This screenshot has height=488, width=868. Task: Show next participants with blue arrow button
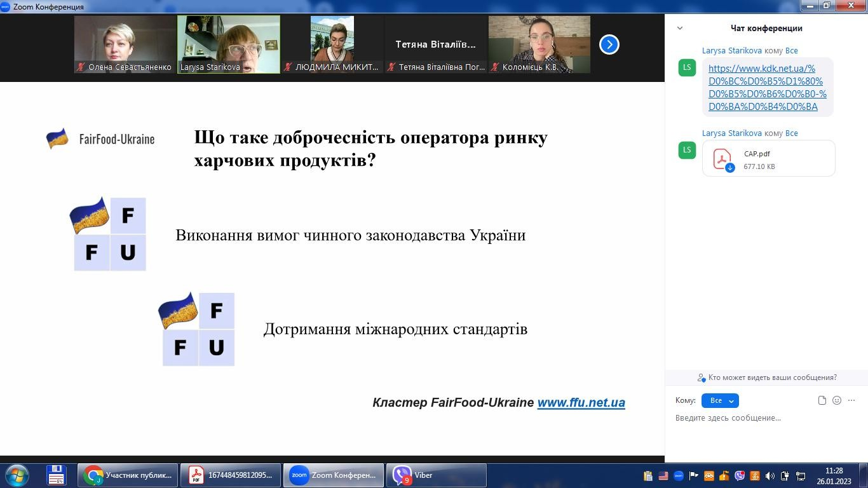click(609, 44)
